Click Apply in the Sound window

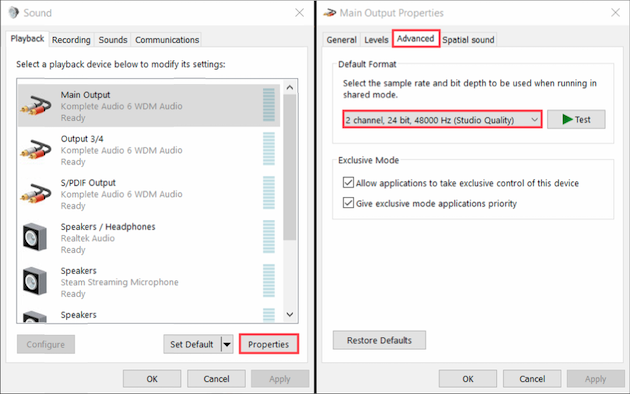pyautogui.click(x=280, y=379)
